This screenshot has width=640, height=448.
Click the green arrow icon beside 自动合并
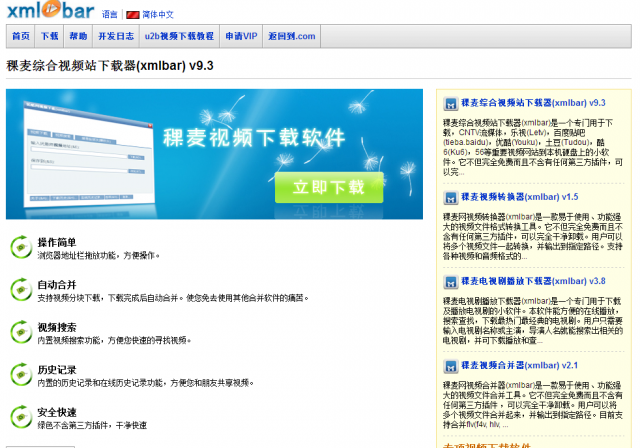point(21,290)
